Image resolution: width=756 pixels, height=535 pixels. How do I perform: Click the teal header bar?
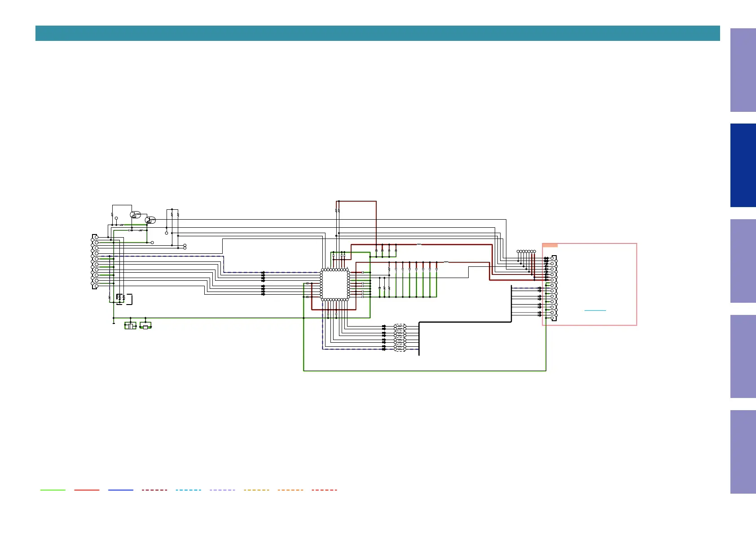[x=378, y=33]
